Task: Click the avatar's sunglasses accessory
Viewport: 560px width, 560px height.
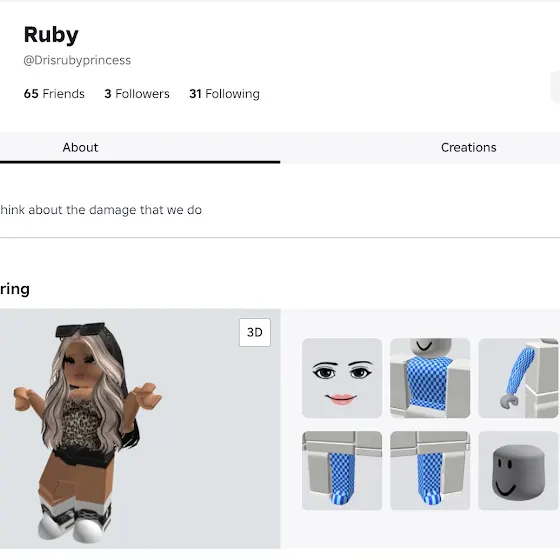Action: tap(81, 329)
